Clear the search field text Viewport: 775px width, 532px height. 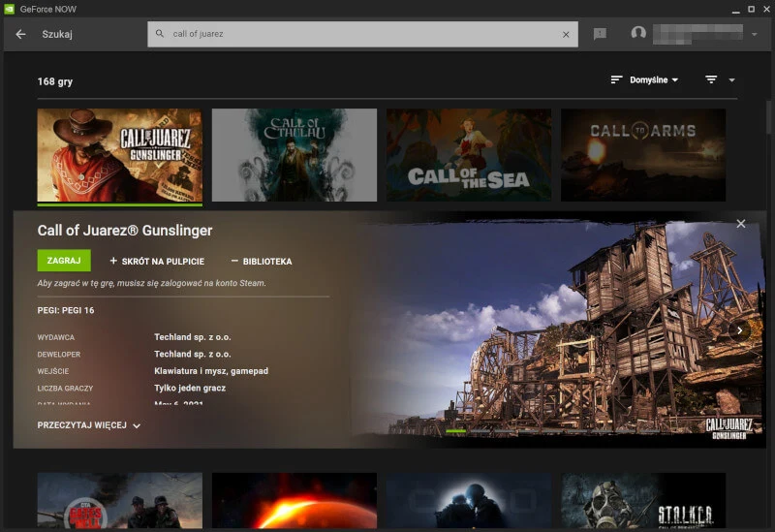coord(566,34)
